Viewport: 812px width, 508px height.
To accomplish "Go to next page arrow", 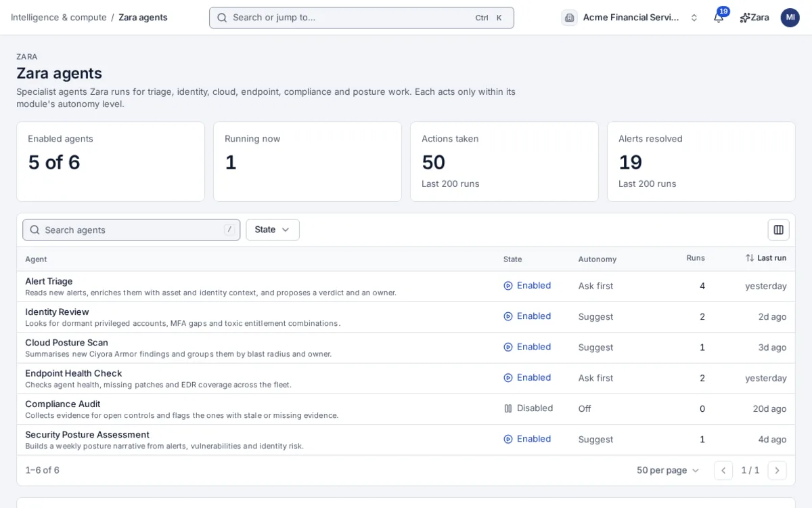I will 777,470.
